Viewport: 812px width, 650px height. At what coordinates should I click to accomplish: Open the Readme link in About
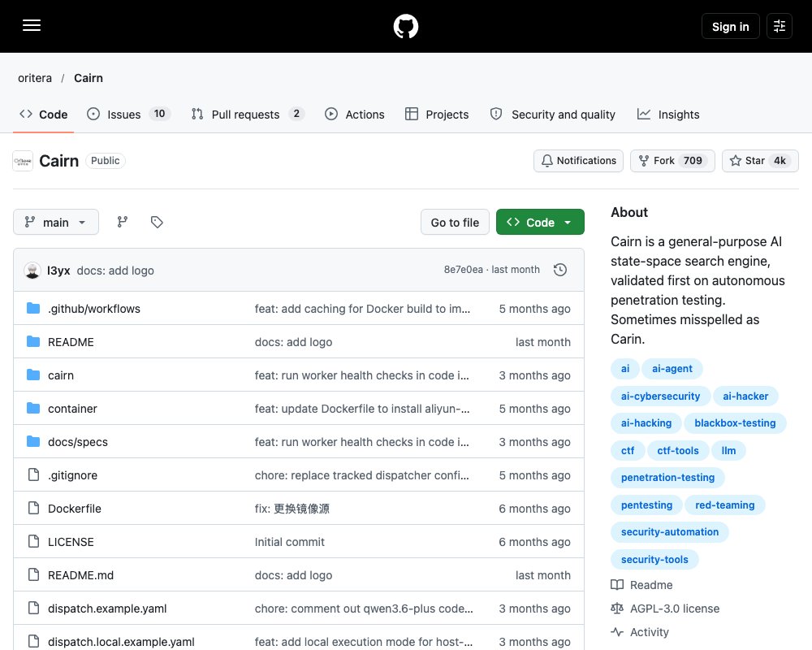pos(641,585)
